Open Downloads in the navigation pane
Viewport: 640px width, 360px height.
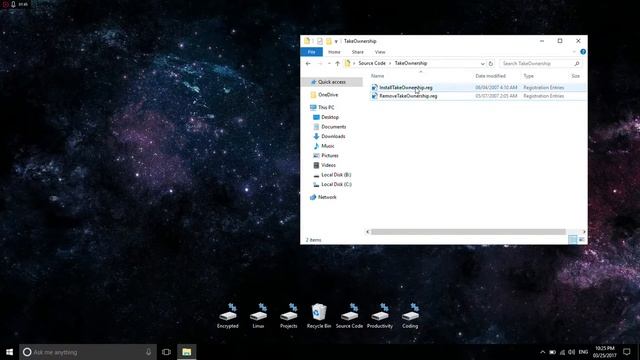coord(333,136)
